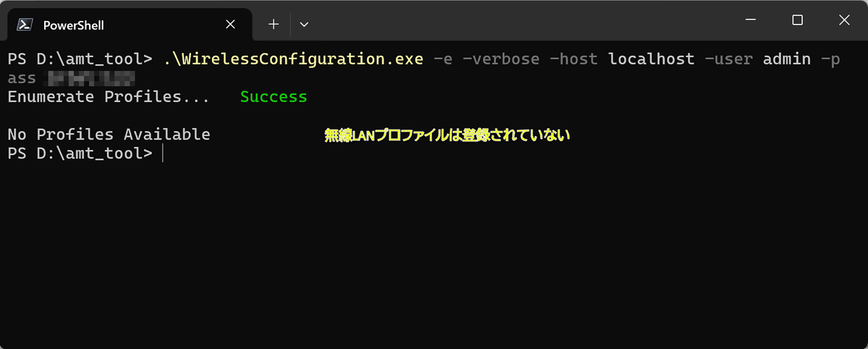Click the empty title bar area
Image resolution: width=868 pixels, height=349 pixels.
[x=521, y=20]
